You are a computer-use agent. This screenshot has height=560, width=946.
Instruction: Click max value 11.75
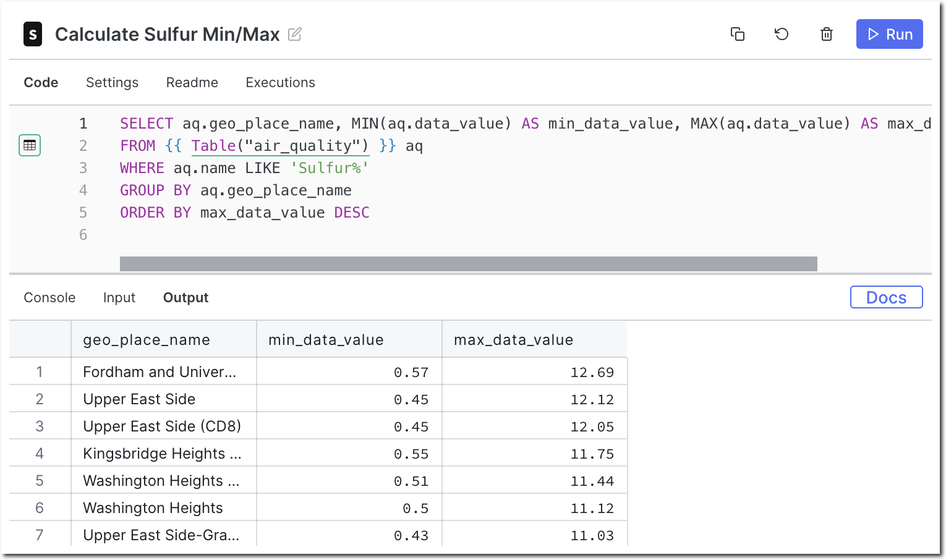[x=592, y=454]
